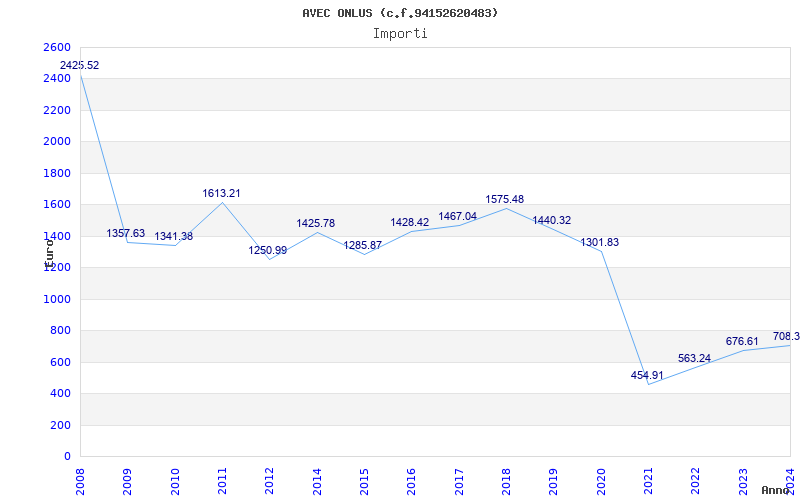
Task: Click the 2018 x-axis year label
Action: pos(507,481)
